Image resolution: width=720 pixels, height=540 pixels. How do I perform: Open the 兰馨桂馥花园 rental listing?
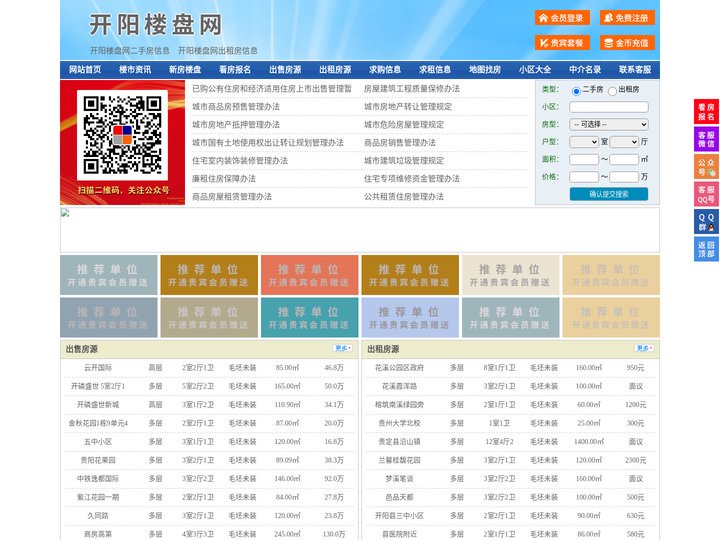(x=399, y=460)
